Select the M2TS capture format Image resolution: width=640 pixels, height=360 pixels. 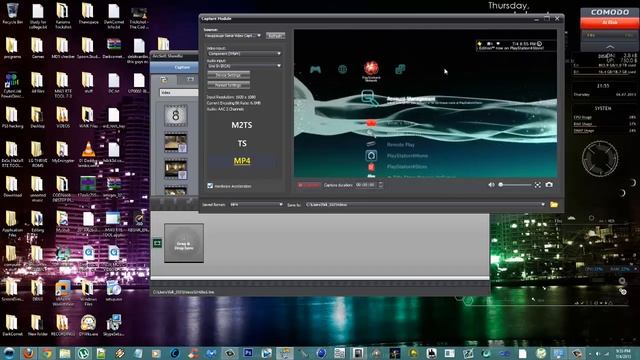point(242,125)
